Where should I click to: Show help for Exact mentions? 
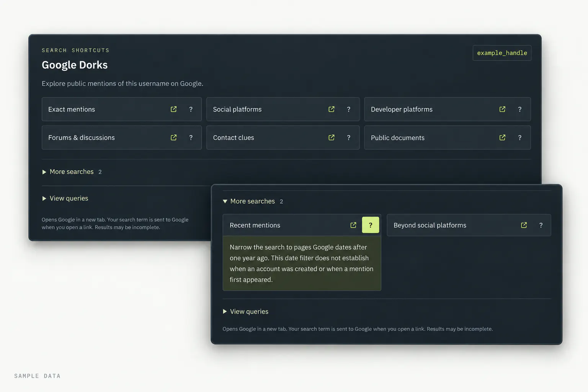click(191, 109)
